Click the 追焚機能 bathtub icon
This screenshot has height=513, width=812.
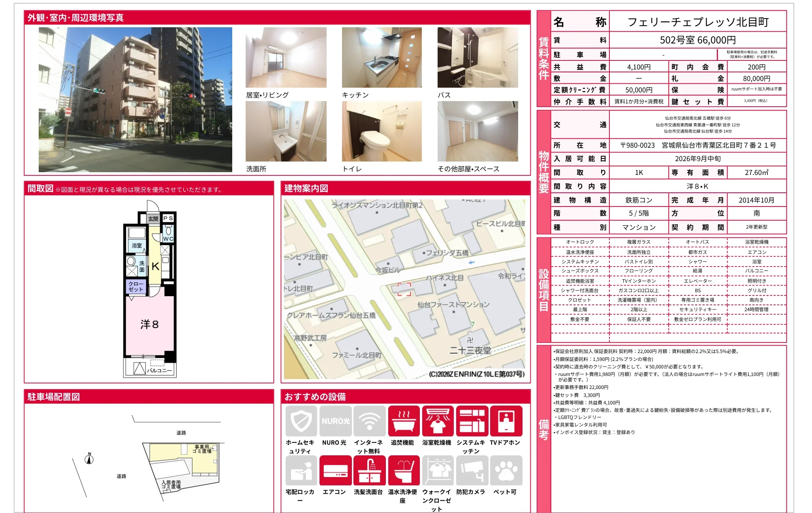404,421
